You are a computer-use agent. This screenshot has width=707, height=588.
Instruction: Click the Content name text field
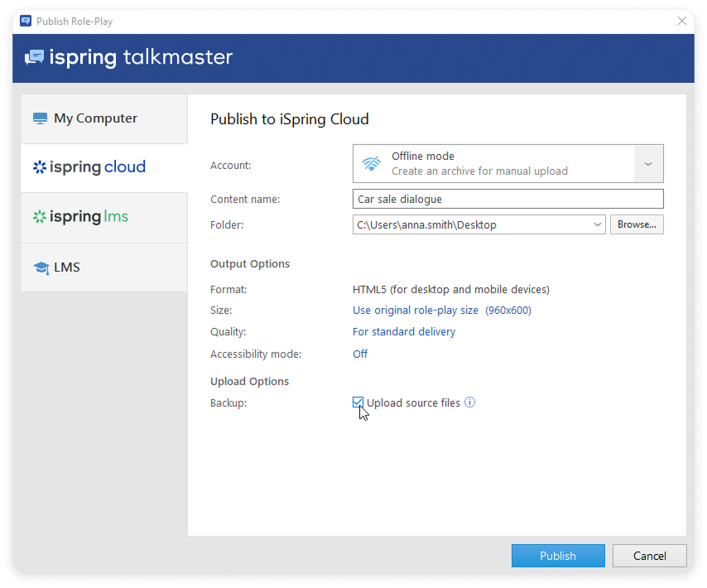[507, 199]
